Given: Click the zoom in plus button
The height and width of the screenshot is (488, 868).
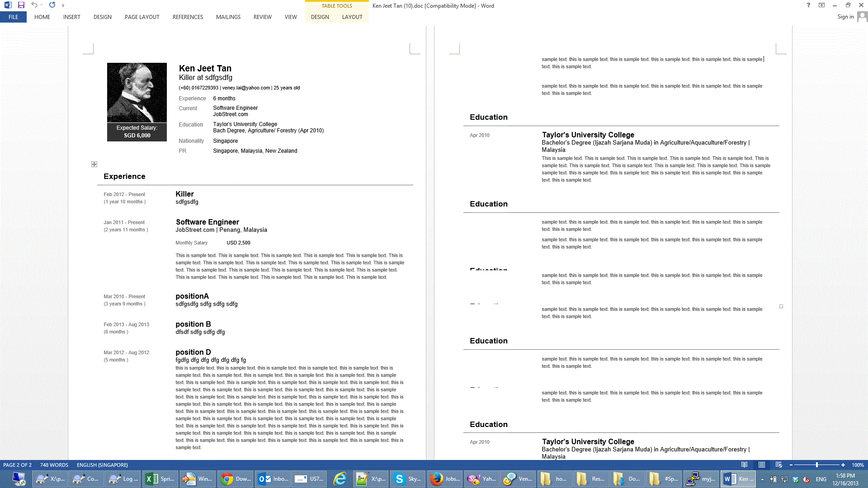Looking at the screenshot, I should point(843,465).
